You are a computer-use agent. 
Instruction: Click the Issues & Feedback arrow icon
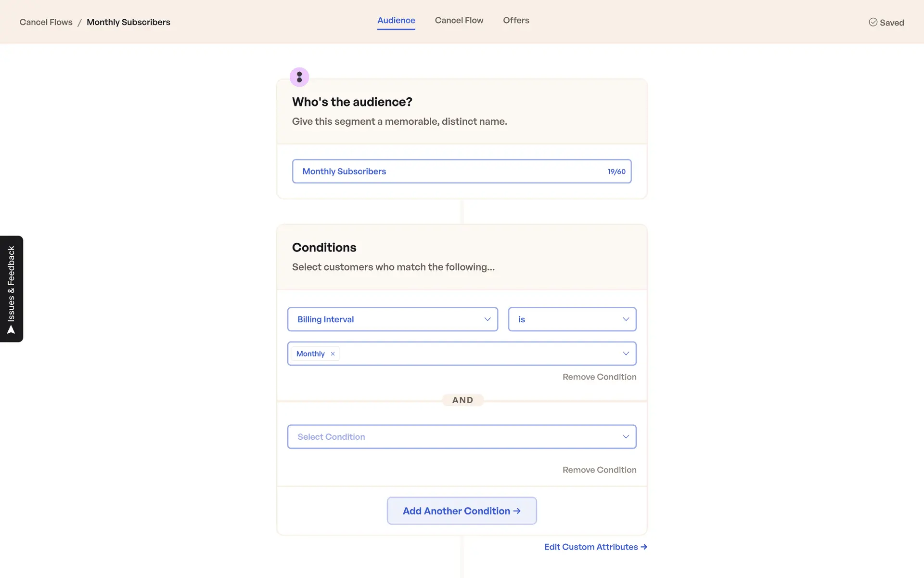pyautogui.click(x=11, y=330)
